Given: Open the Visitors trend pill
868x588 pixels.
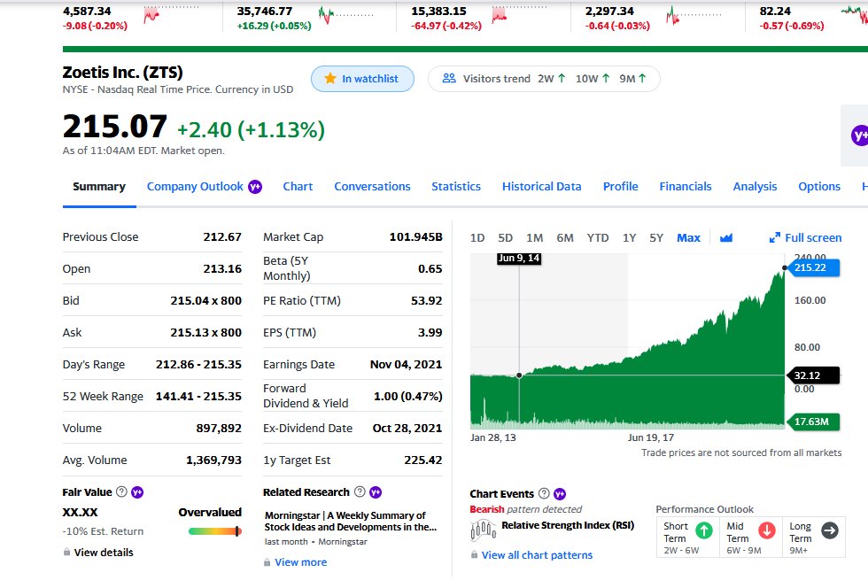Looking at the screenshot, I should click(x=544, y=79).
